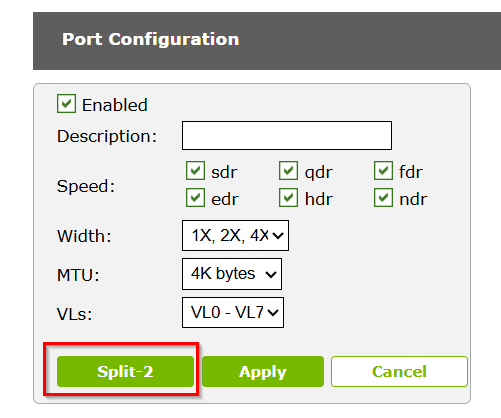Screen dimensions: 501x418
Task: Cancel the port configuration dialog
Action: pyautogui.click(x=399, y=371)
